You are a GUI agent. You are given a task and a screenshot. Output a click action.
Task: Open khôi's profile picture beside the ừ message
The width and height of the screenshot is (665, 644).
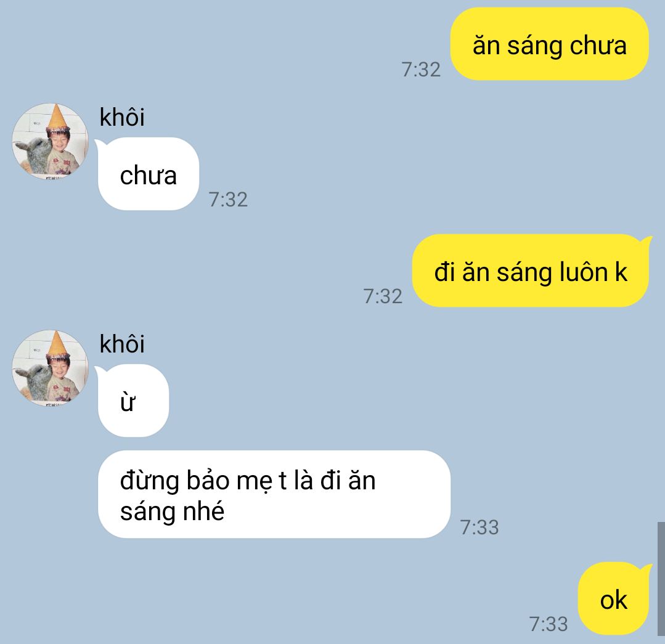pyautogui.click(x=50, y=368)
